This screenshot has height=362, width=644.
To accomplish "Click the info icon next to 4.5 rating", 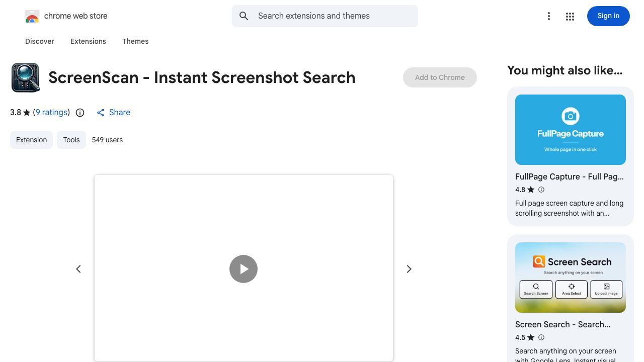I will (541, 337).
